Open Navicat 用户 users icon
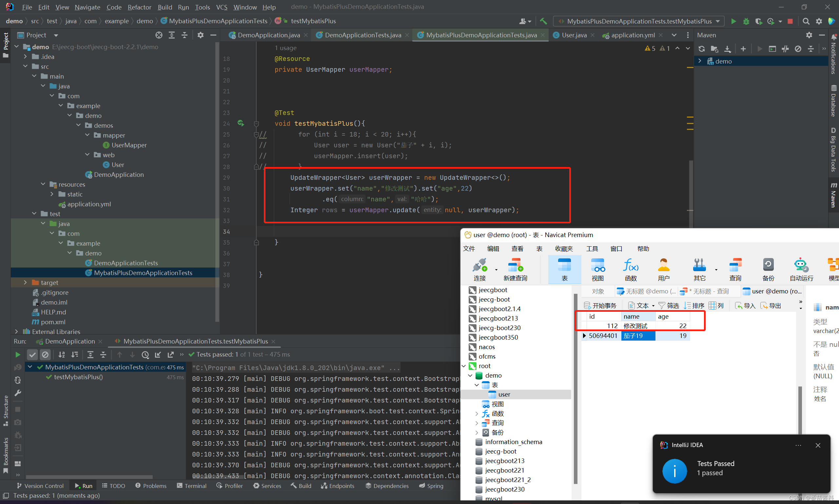Viewport: 839px width, 504px height. click(x=663, y=270)
